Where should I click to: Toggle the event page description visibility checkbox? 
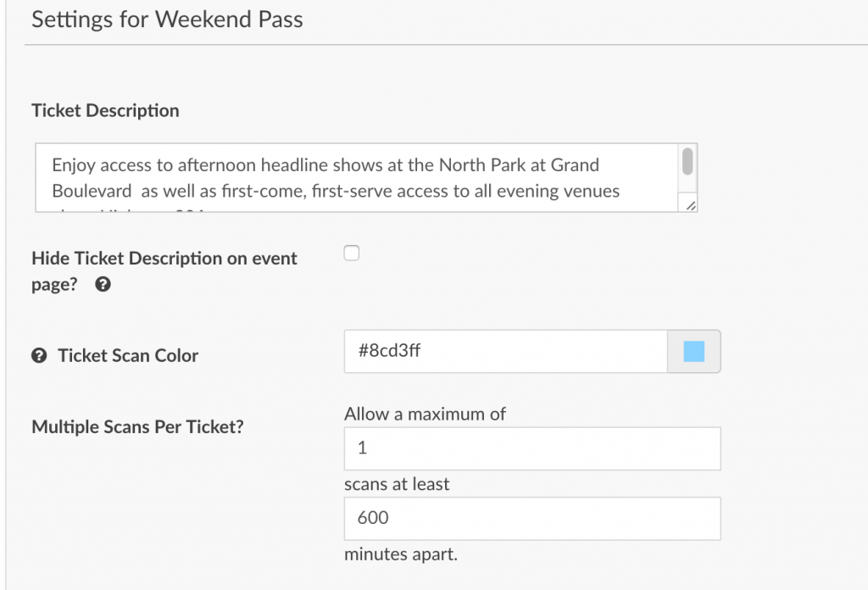(351, 253)
